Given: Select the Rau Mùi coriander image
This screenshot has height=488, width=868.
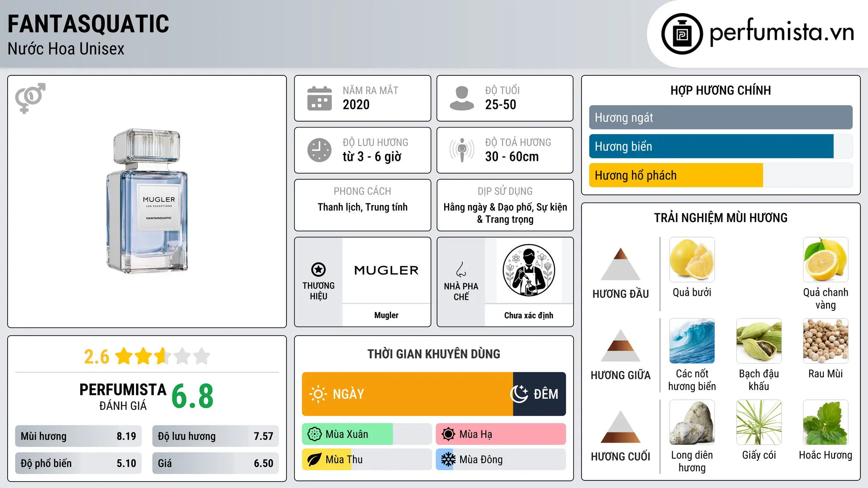Looking at the screenshot, I should pos(826,341).
